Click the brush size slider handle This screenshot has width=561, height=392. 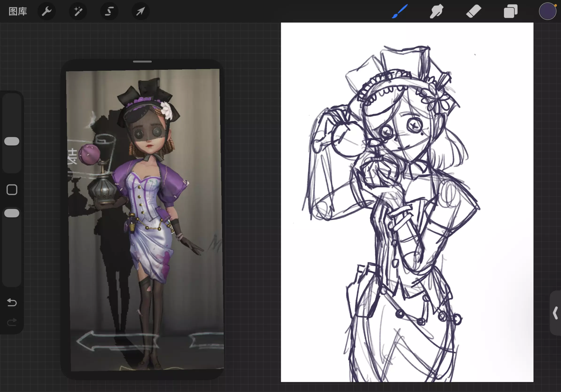click(12, 141)
